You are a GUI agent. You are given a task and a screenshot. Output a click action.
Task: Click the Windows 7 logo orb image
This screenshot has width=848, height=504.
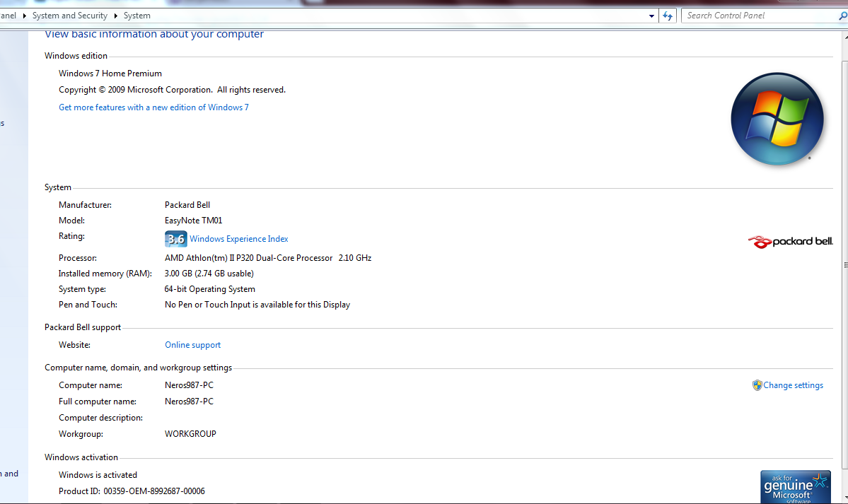777,119
